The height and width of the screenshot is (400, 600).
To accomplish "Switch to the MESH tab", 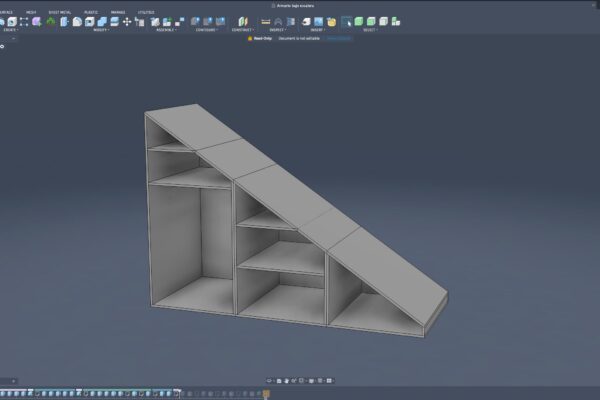I will (31, 12).
